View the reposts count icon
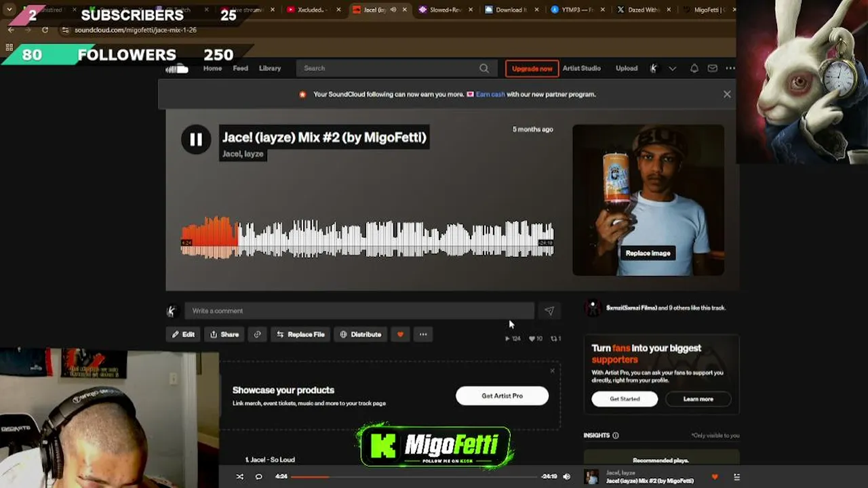The height and width of the screenshot is (488, 868). pos(555,338)
